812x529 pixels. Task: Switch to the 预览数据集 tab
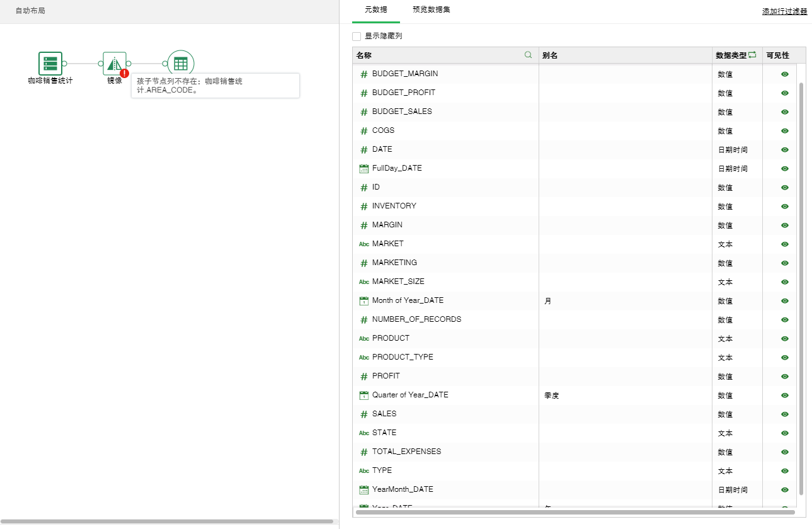click(x=431, y=10)
